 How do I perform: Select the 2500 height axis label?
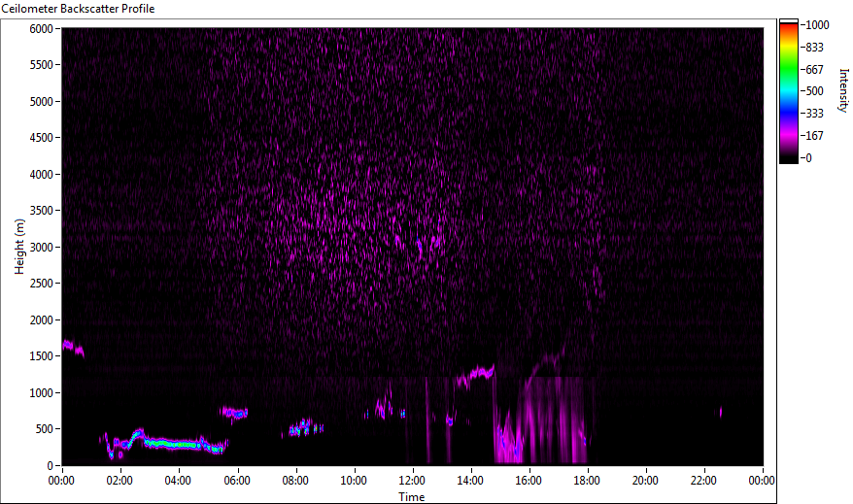pos(42,284)
